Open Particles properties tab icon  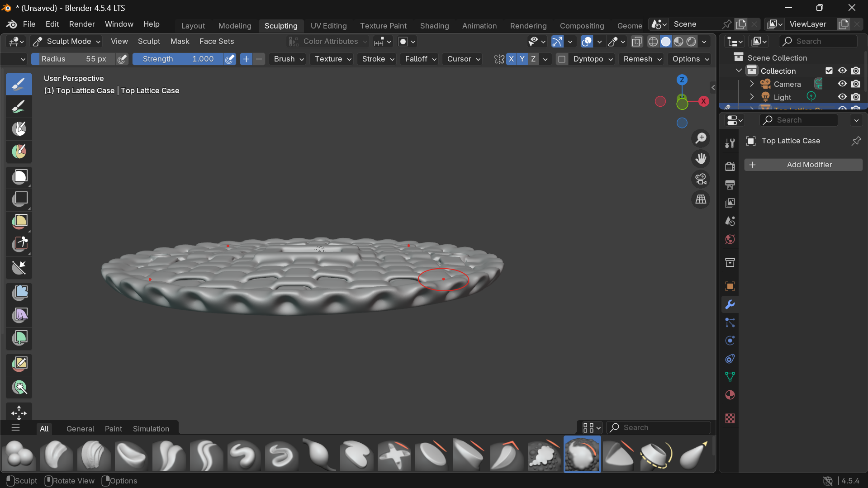click(x=730, y=322)
